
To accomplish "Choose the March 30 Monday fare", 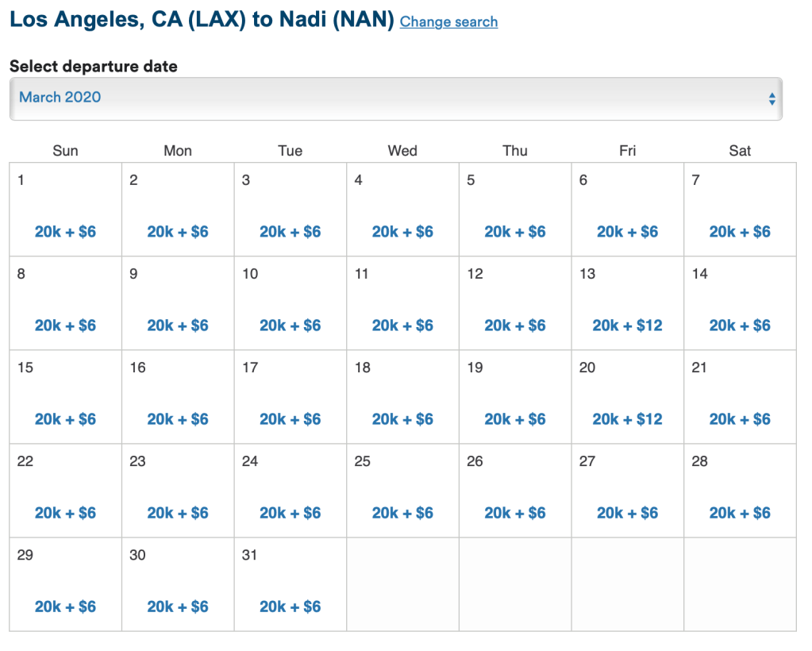I will (178, 607).
